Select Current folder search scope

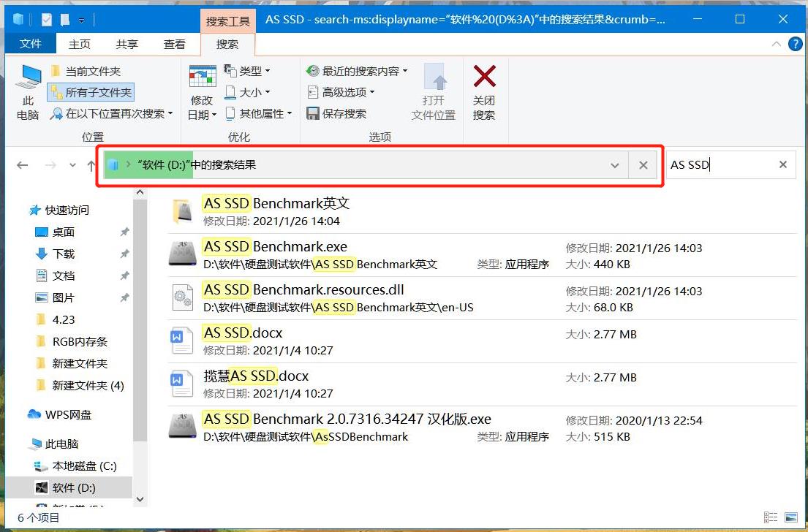tap(86, 71)
